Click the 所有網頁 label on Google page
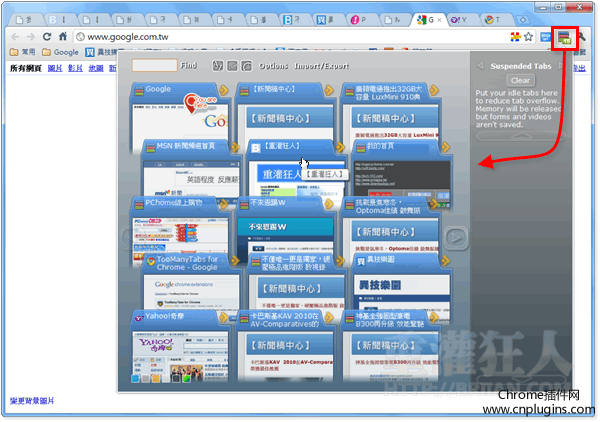 tap(26, 68)
